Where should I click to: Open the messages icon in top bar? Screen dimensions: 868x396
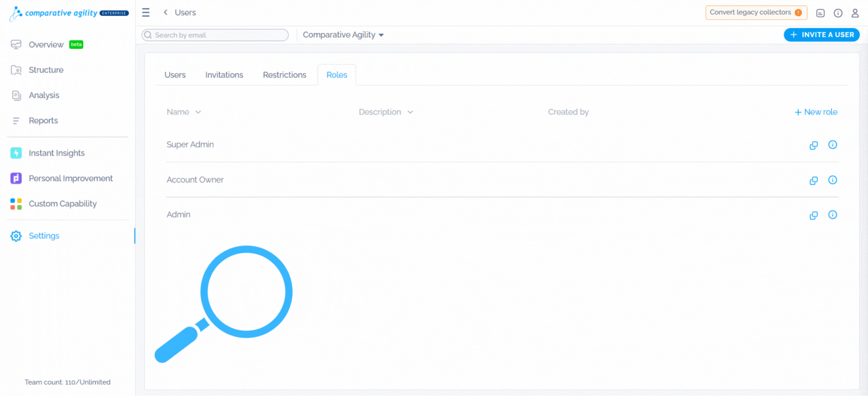point(821,13)
